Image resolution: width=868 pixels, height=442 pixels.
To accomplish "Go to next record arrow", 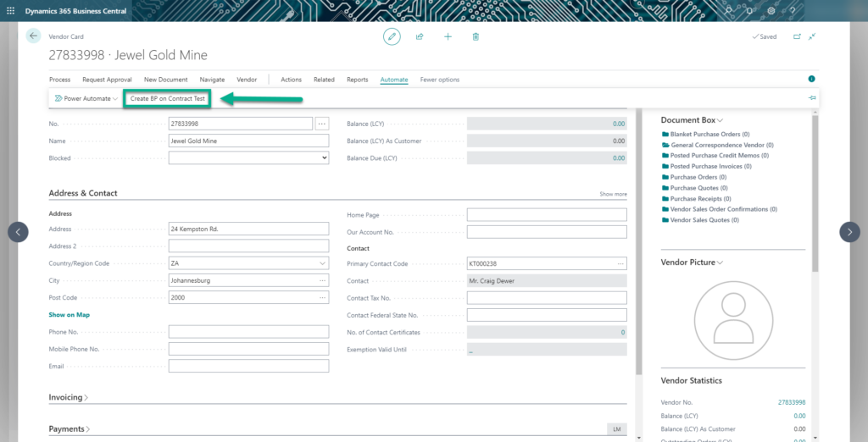I will pyautogui.click(x=849, y=232).
